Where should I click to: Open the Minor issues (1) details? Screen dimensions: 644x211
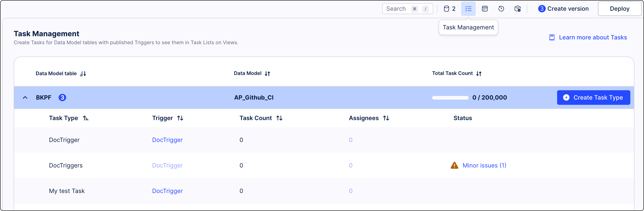coord(484,165)
